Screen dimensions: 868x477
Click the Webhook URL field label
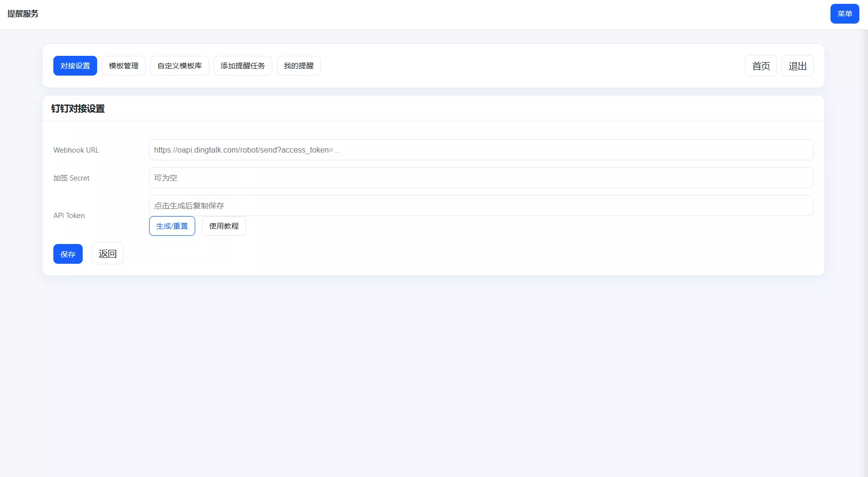(75, 150)
